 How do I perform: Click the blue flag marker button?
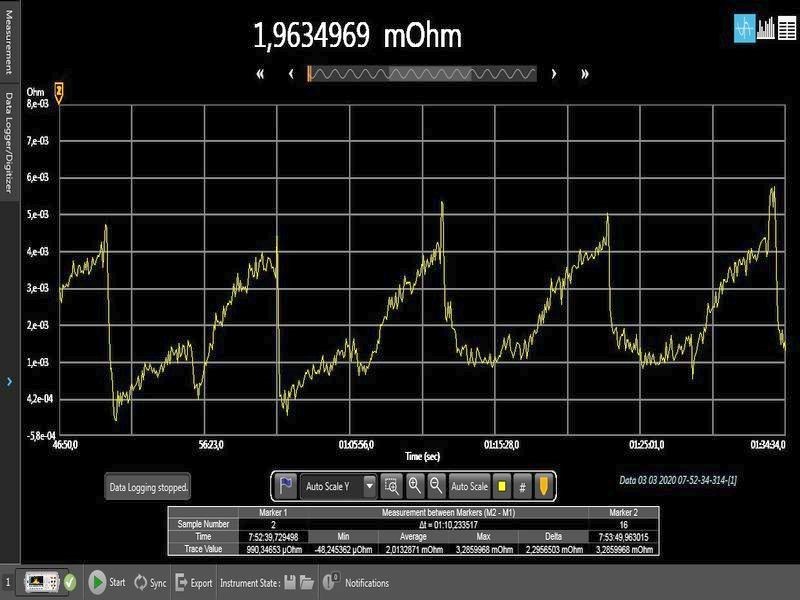[286, 486]
